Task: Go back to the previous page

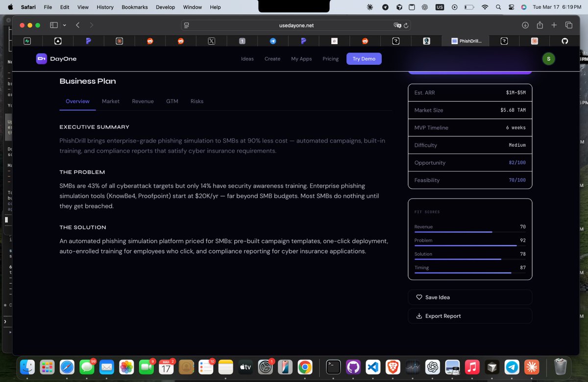Action: (77, 25)
